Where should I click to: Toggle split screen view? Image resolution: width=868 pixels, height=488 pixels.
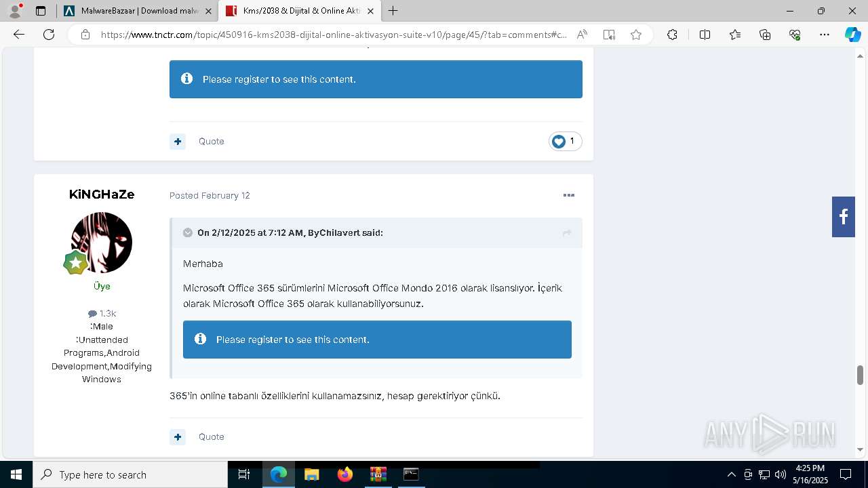(705, 35)
